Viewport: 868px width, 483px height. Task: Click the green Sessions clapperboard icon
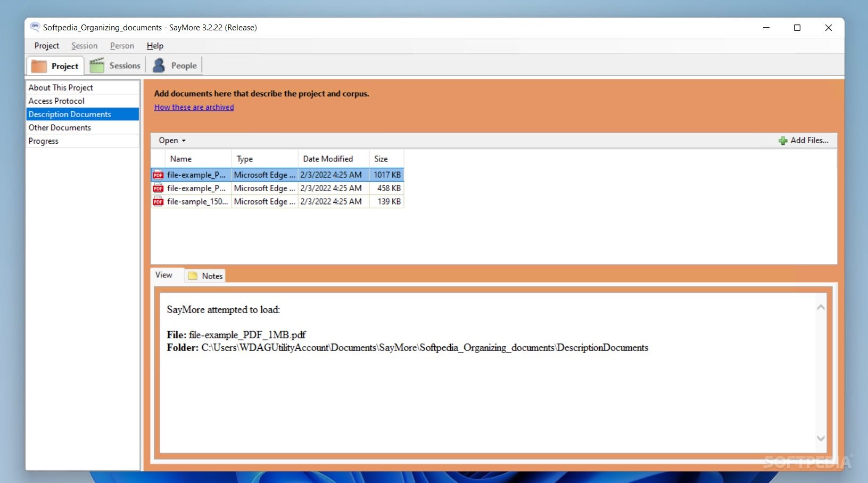coord(97,65)
